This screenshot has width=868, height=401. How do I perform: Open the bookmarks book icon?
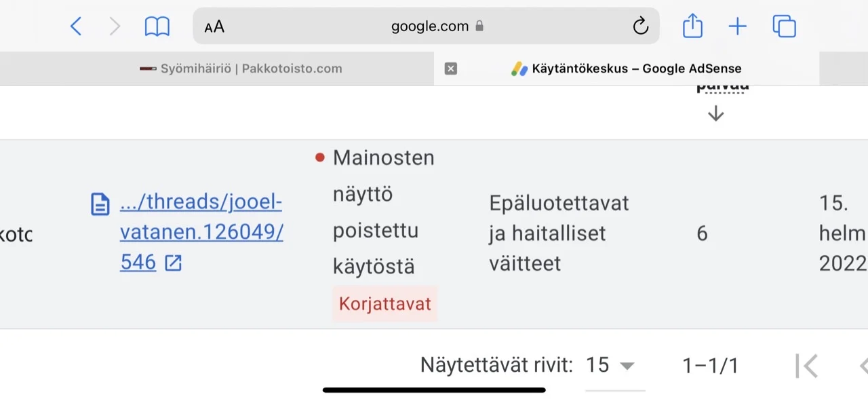point(157,26)
